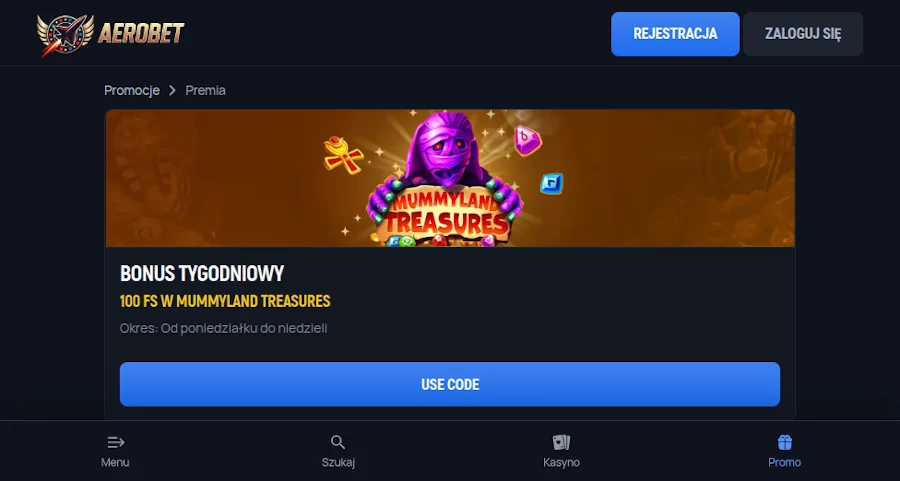Click the blue square gem in the banner

[x=551, y=184]
